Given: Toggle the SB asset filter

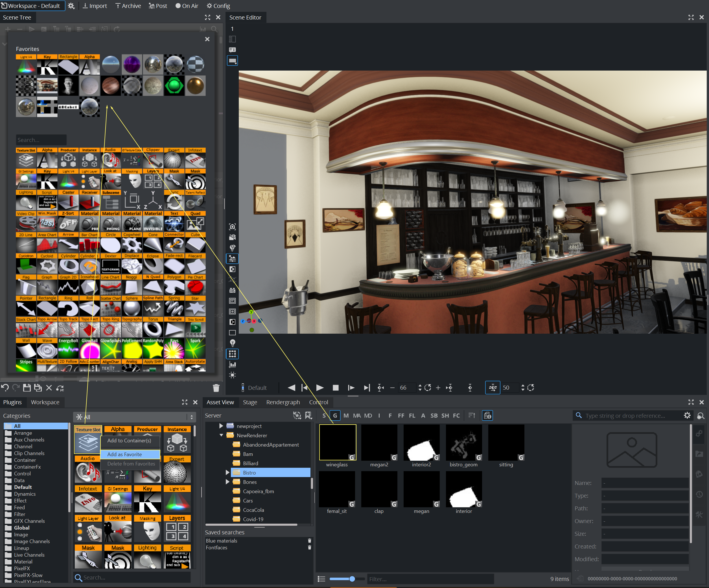Looking at the screenshot, I should (x=434, y=416).
